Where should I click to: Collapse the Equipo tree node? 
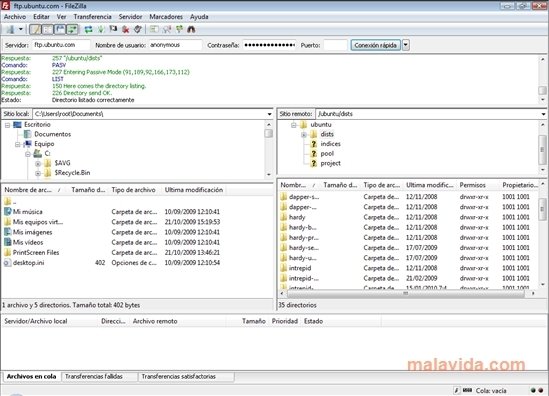click(17, 144)
